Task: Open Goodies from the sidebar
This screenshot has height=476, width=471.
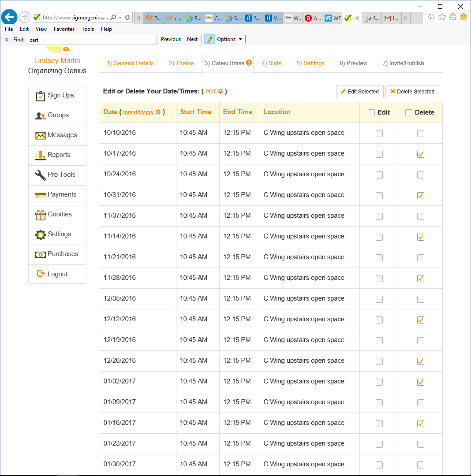Action: click(57, 215)
